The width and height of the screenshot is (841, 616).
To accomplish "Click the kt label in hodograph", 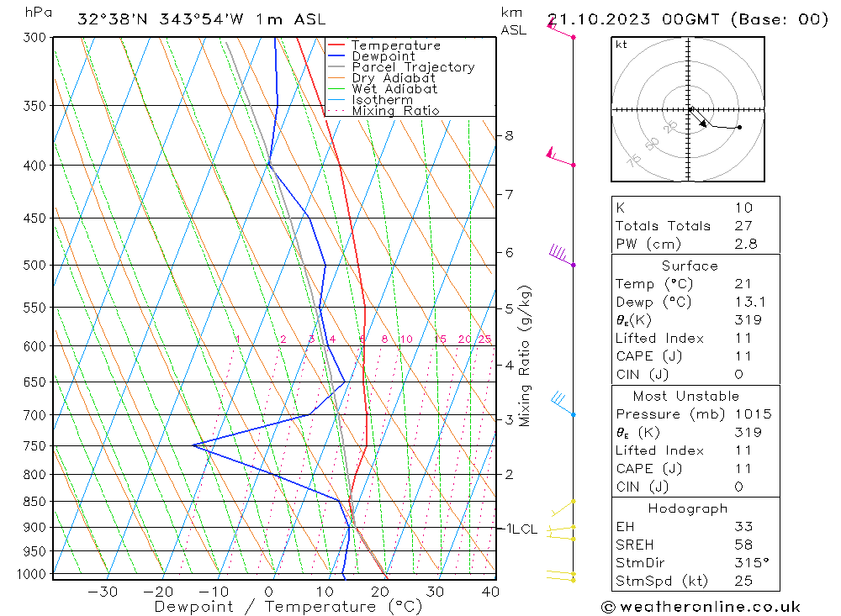I will pos(621,45).
